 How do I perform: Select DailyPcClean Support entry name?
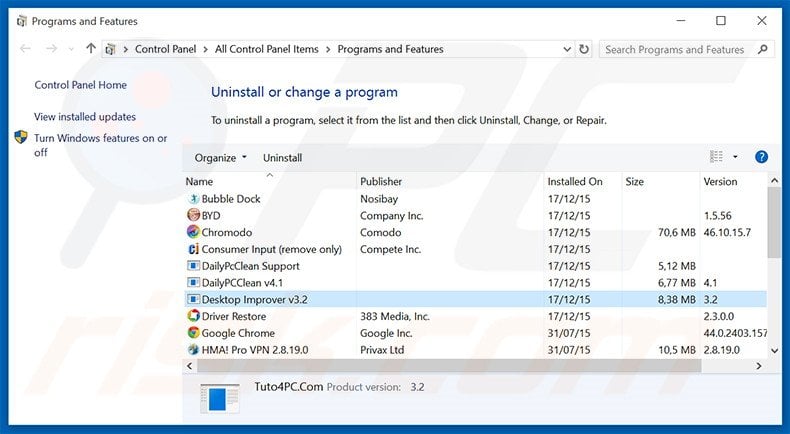[x=250, y=266]
